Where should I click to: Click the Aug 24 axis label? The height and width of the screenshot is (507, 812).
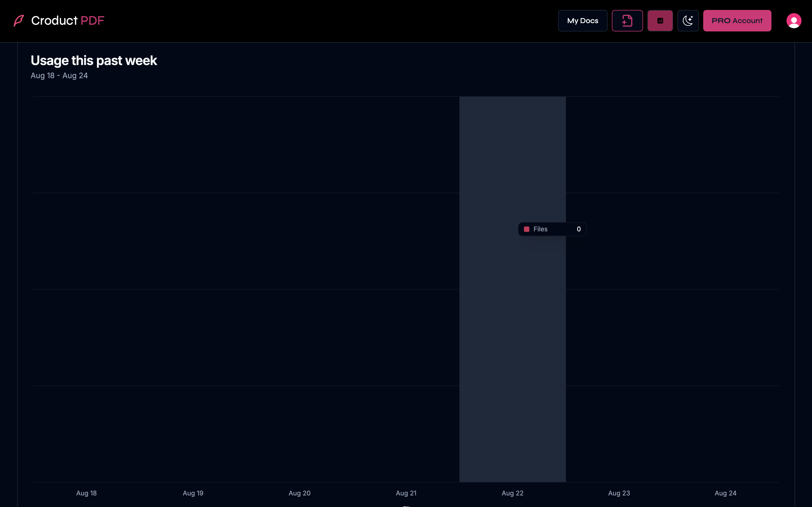pos(725,493)
